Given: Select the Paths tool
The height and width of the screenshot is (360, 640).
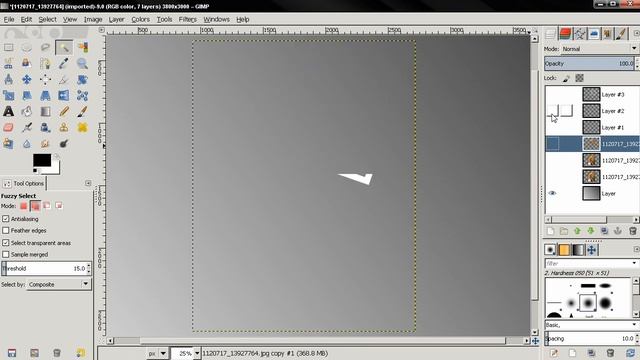Looking at the screenshot, I should 45,64.
